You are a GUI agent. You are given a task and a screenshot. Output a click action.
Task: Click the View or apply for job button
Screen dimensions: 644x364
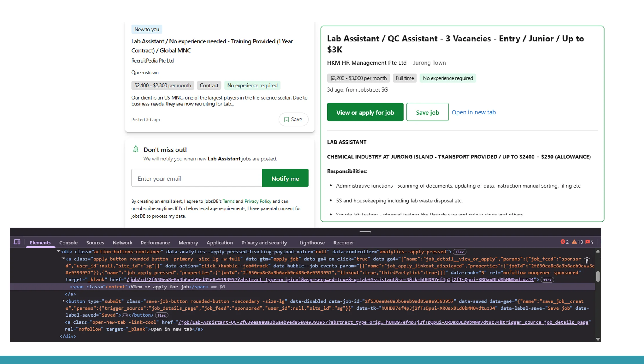[365, 112]
